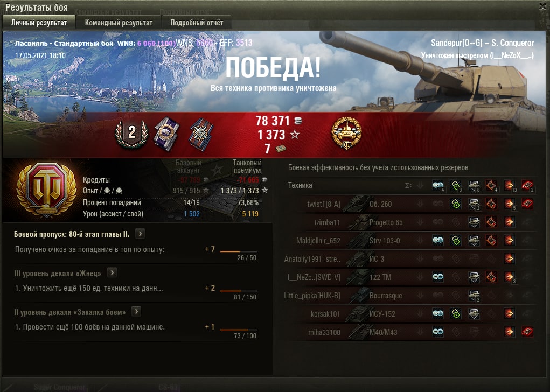
Task: Click the Mastery badge emblem with laurels
Action: [46, 190]
